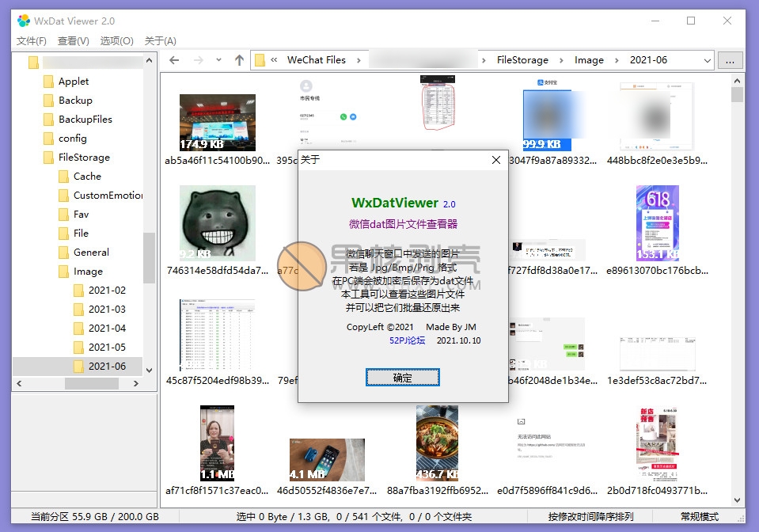Click the WxDat Viewer app icon
The image size is (759, 532).
[x=24, y=21]
